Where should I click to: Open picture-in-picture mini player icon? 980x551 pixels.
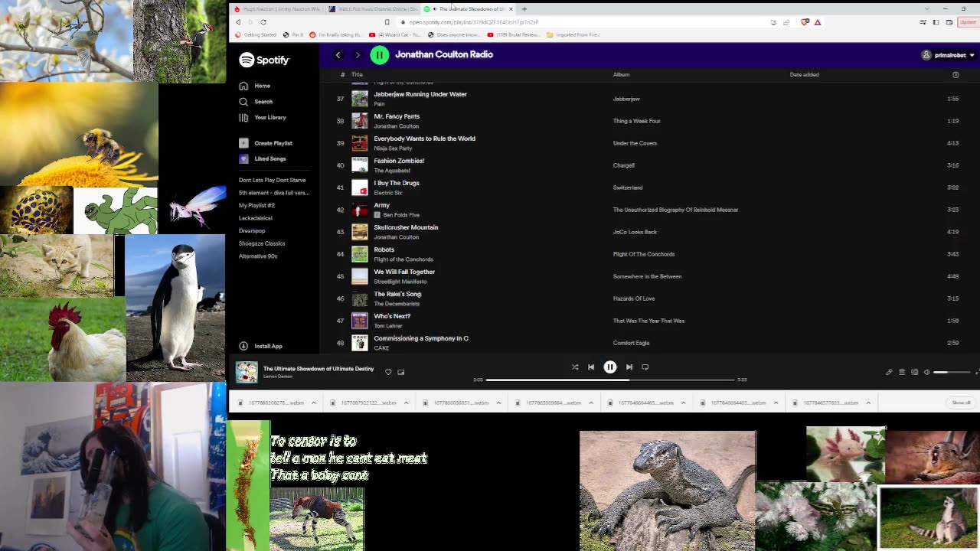pos(400,372)
